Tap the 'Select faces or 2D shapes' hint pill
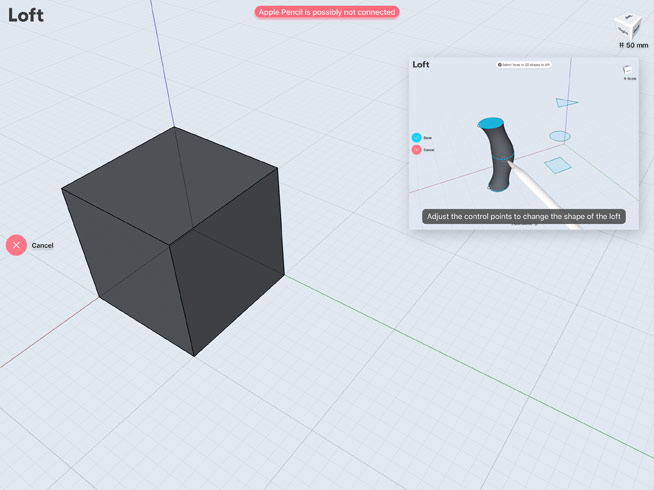 click(x=524, y=65)
